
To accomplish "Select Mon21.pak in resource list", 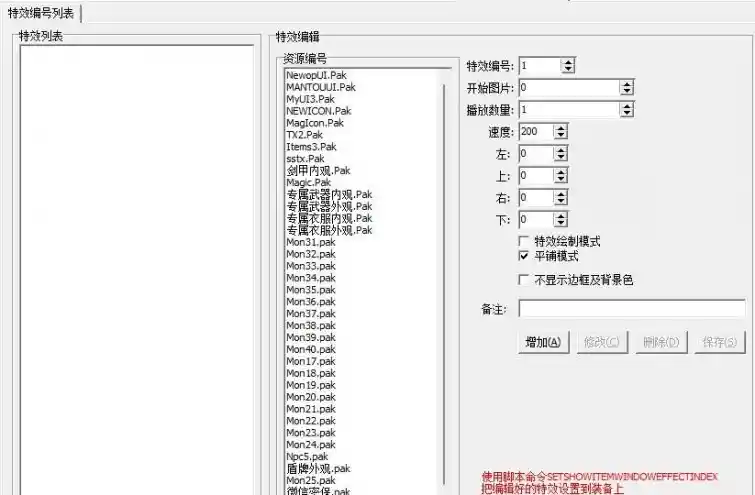I will pos(311,409).
